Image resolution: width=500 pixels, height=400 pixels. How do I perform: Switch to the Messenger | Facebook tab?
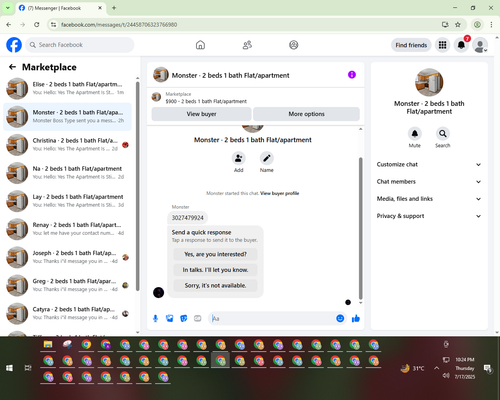pos(60,8)
